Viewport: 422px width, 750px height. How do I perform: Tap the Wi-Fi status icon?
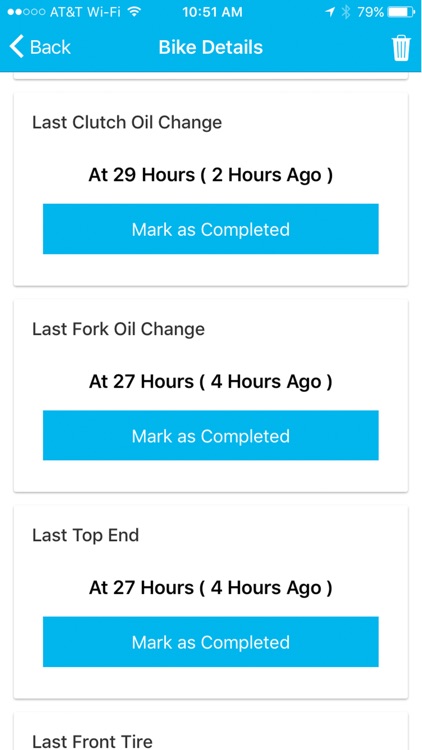click(x=135, y=12)
